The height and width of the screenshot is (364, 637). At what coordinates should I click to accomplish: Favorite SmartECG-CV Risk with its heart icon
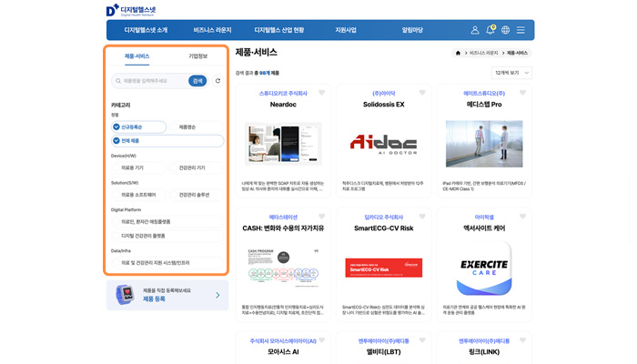coord(422,217)
